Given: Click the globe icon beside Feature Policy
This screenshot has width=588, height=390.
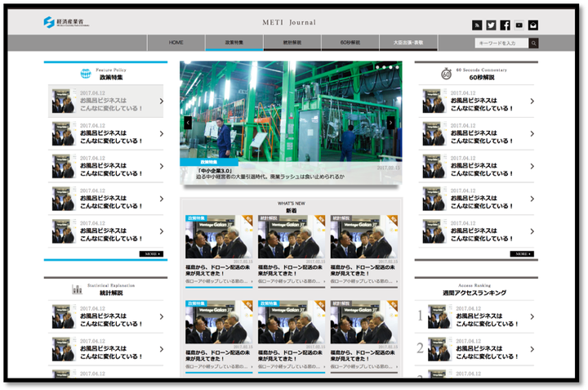Looking at the screenshot, I should coord(86,74).
